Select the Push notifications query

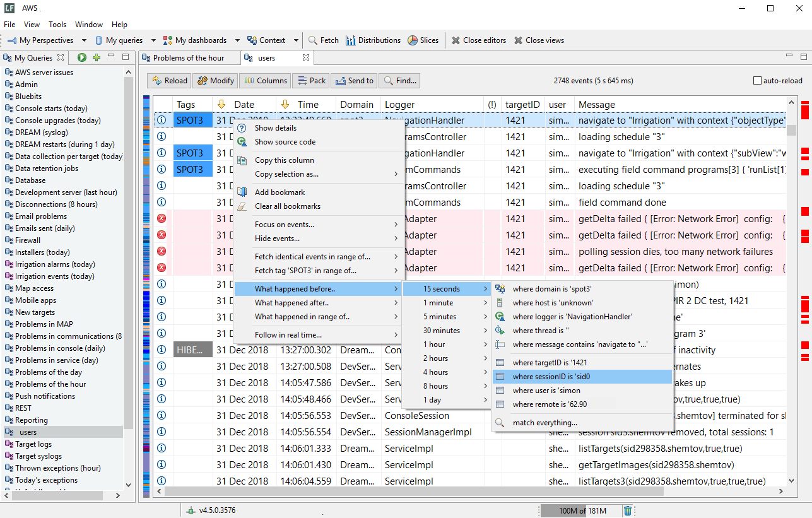(x=45, y=396)
